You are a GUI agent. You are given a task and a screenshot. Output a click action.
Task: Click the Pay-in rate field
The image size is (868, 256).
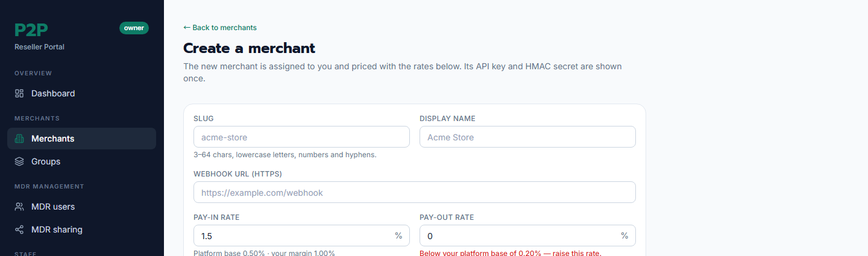(x=301, y=236)
